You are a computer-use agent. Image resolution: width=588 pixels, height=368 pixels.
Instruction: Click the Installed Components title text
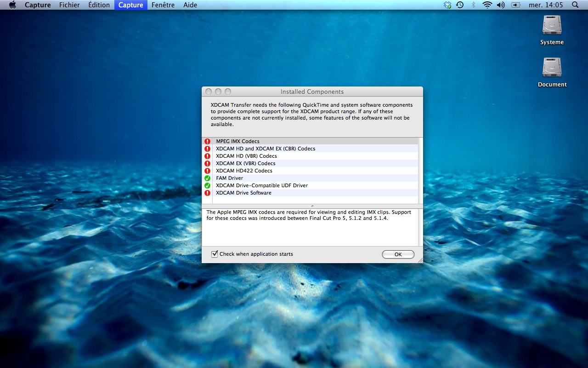pyautogui.click(x=312, y=92)
